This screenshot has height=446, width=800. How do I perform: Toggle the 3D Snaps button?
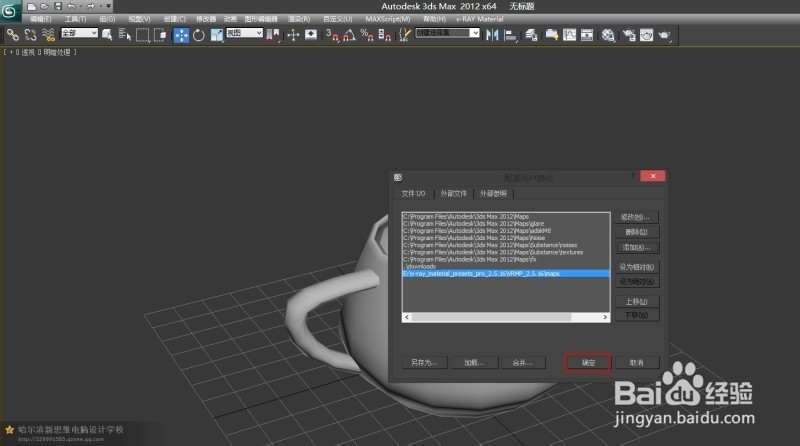[x=331, y=34]
